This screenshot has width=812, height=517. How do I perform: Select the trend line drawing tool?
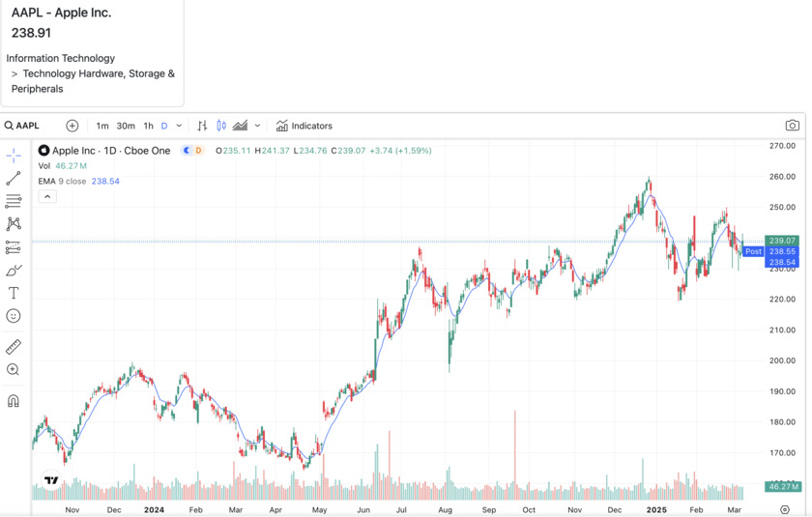[x=14, y=179]
